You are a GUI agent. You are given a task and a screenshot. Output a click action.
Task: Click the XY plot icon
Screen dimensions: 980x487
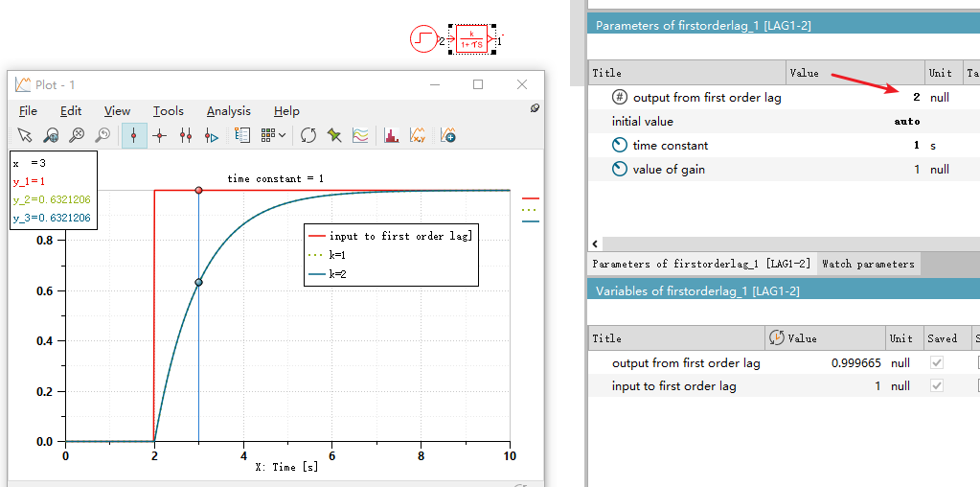pyautogui.click(x=419, y=136)
